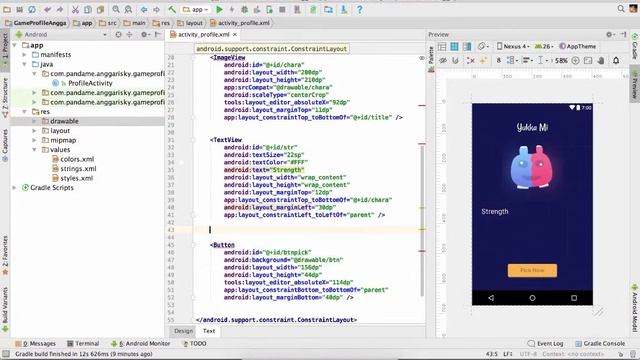Collapse the values folder

point(34,150)
